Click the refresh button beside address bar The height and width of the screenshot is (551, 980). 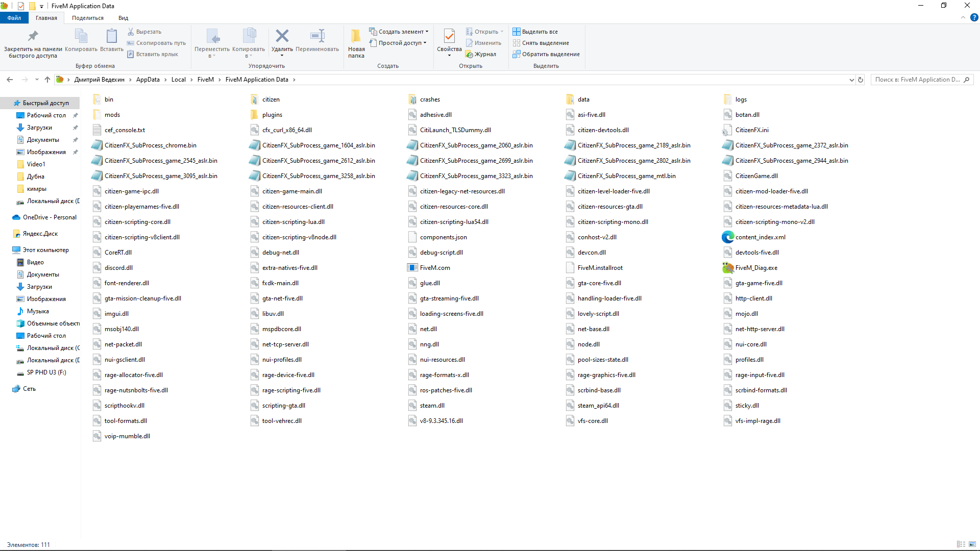pyautogui.click(x=861, y=80)
